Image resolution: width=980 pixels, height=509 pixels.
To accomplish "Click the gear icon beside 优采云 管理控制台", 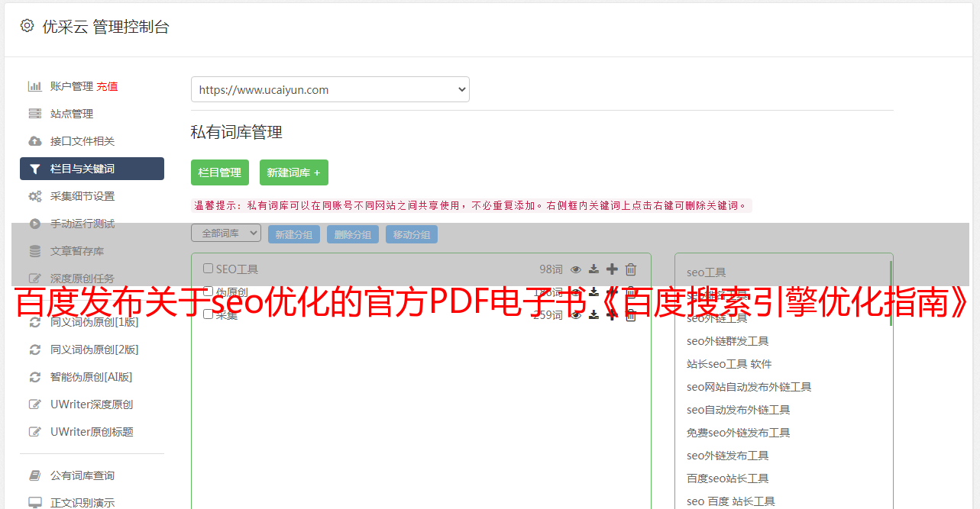I will click(27, 26).
